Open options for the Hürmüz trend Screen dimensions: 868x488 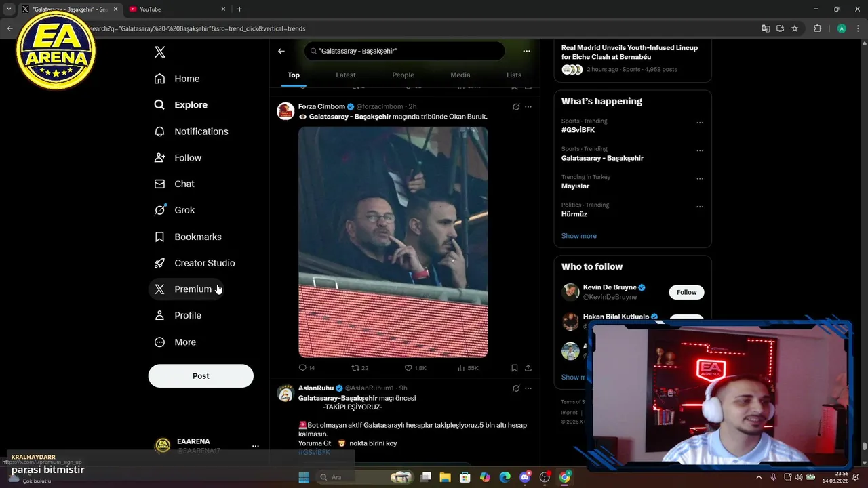(700, 207)
